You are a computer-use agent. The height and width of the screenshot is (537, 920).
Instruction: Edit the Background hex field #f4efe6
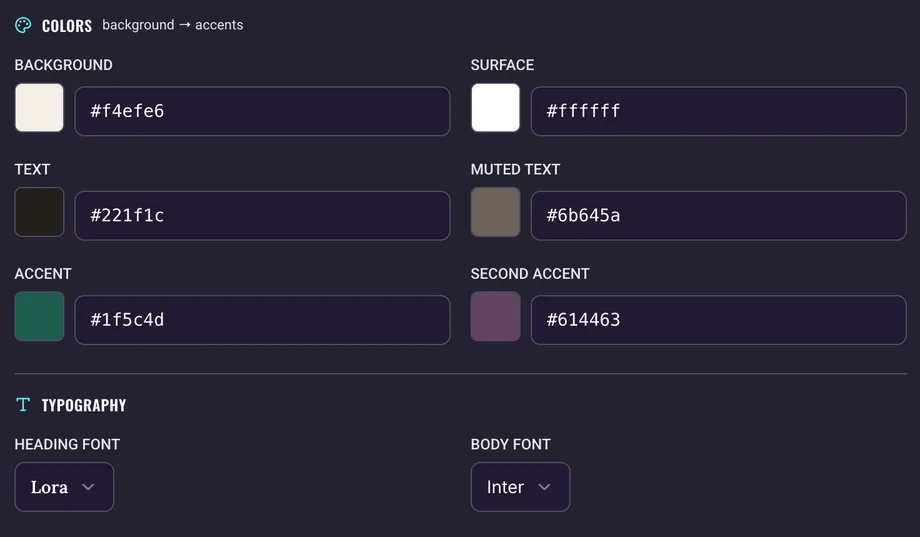point(262,111)
